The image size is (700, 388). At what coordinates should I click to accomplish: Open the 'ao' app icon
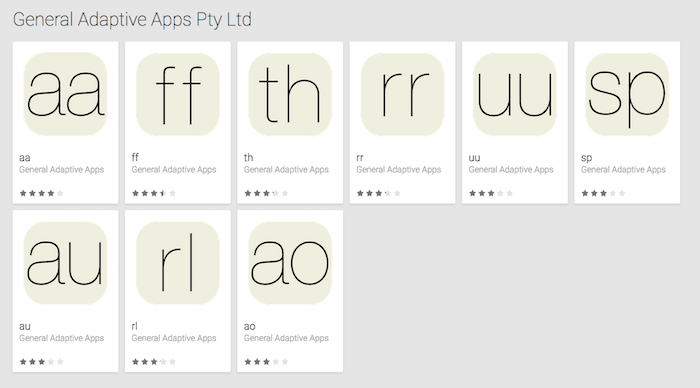(290, 263)
